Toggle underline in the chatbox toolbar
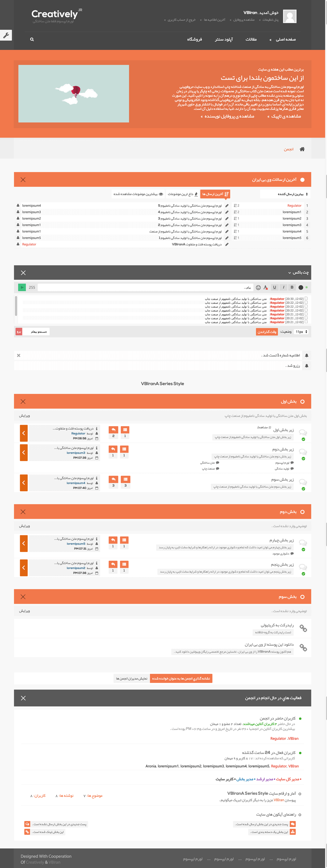This screenshot has height=868, width=327. point(275,287)
